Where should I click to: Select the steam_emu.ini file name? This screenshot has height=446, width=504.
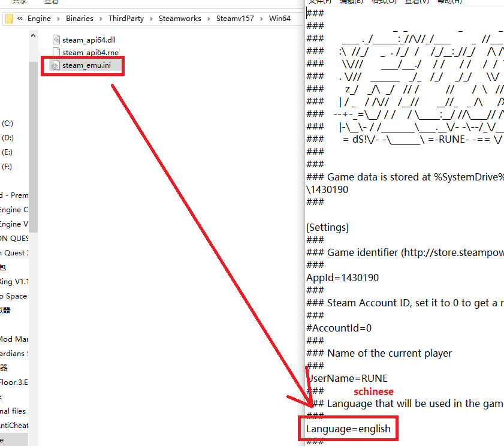coord(86,65)
